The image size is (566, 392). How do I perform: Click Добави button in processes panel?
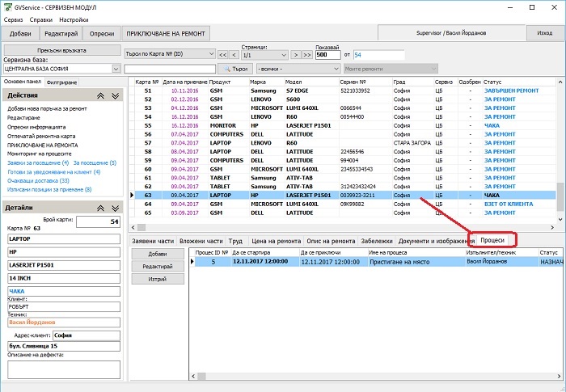[158, 254]
